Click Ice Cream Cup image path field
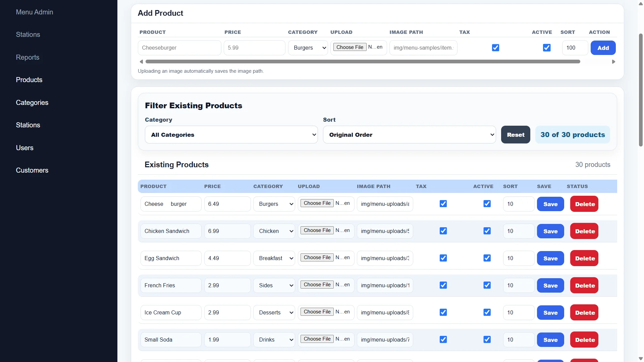 pyautogui.click(x=385, y=312)
